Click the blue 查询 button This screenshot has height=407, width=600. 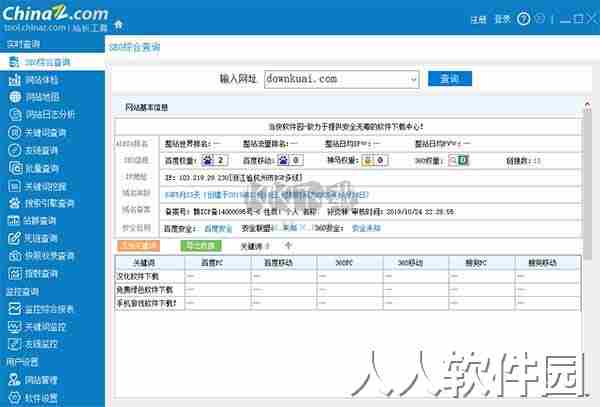450,79
